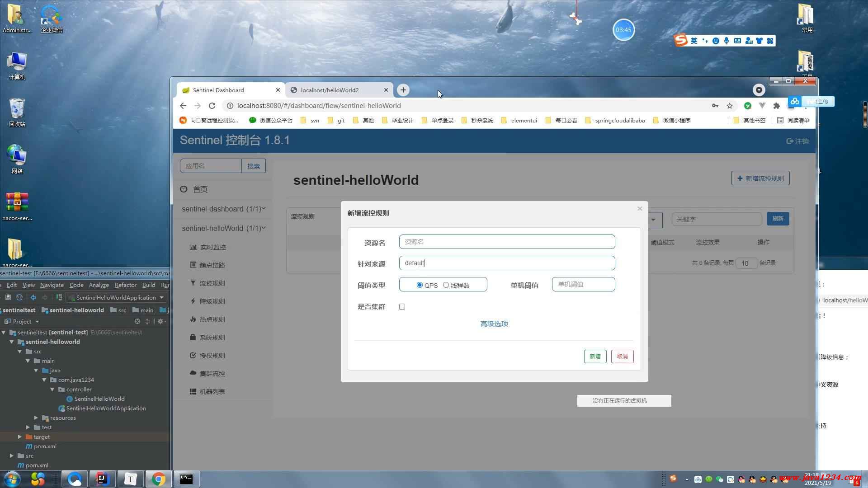Open SentinelHelloWorldApplication run configuration dropdown
The width and height of the screenshot is (868, 488).
pos(116,297)
